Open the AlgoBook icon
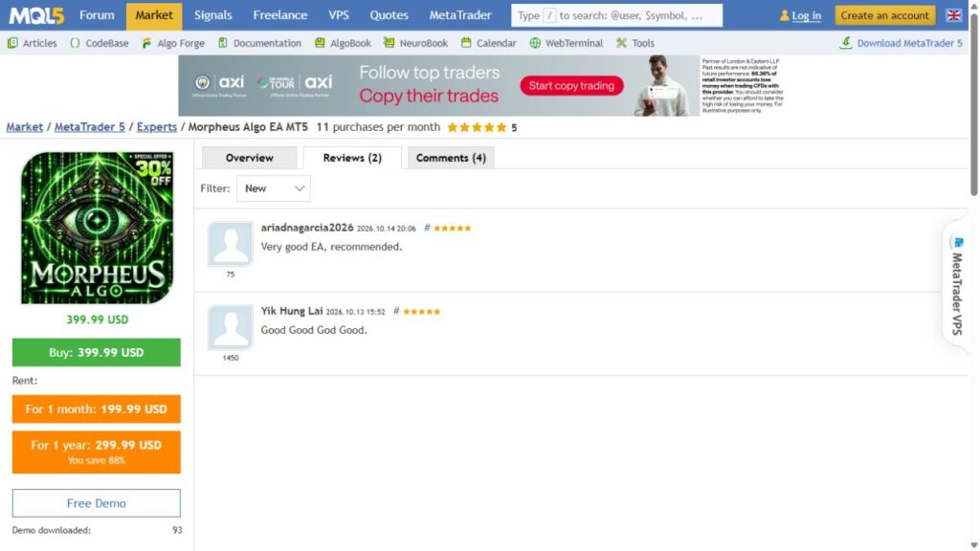The width and height of the screenshot is (980, 551). click(x=320, y=43)
